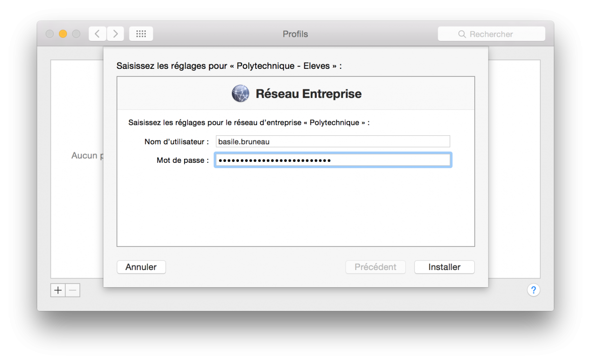Click the "Réseau Entreprise" heading
Viewport: 591px width, 364px height.
pos(308,94)
